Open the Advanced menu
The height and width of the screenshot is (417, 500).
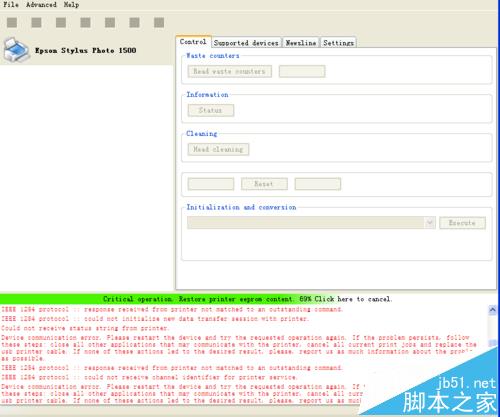41,5
